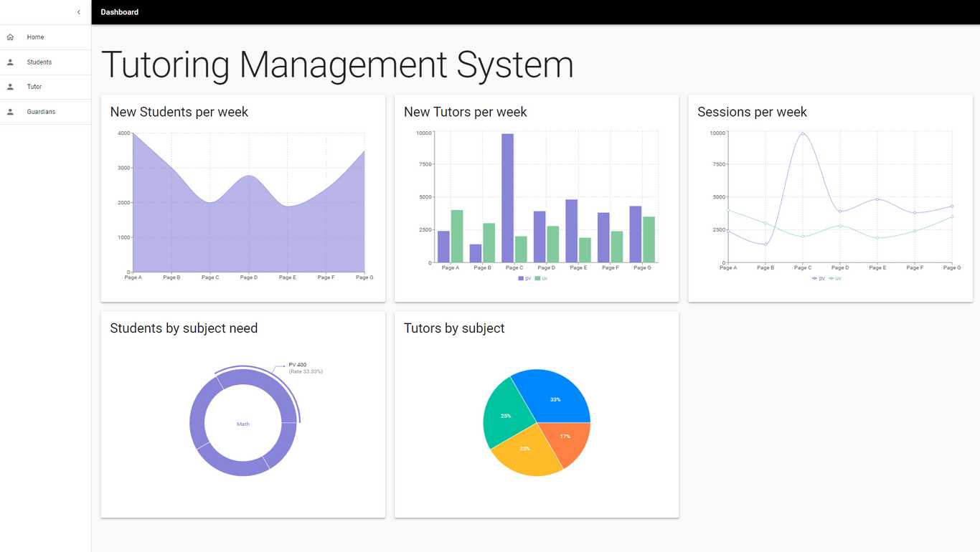Image resolution: width=980 pixels, height=552 pixels.
Task: Click the Page E purple bar
Action: [571, 231]
